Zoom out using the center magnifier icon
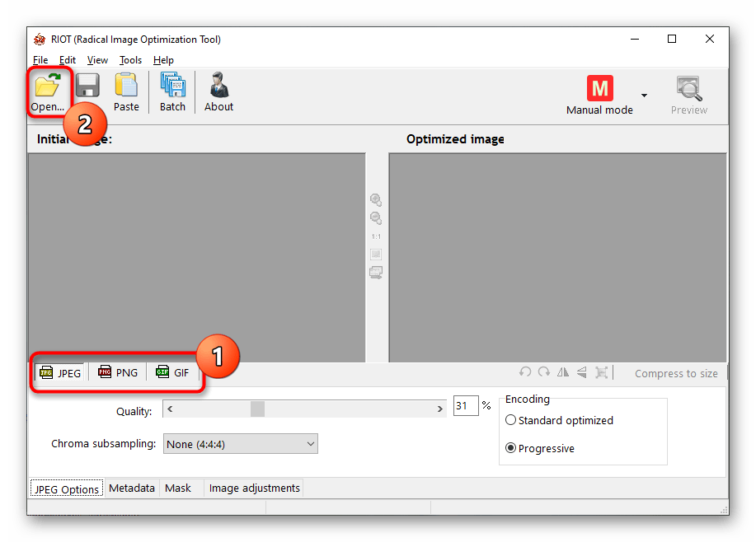Viewport: 756px width, 542px height. (376, 217)
